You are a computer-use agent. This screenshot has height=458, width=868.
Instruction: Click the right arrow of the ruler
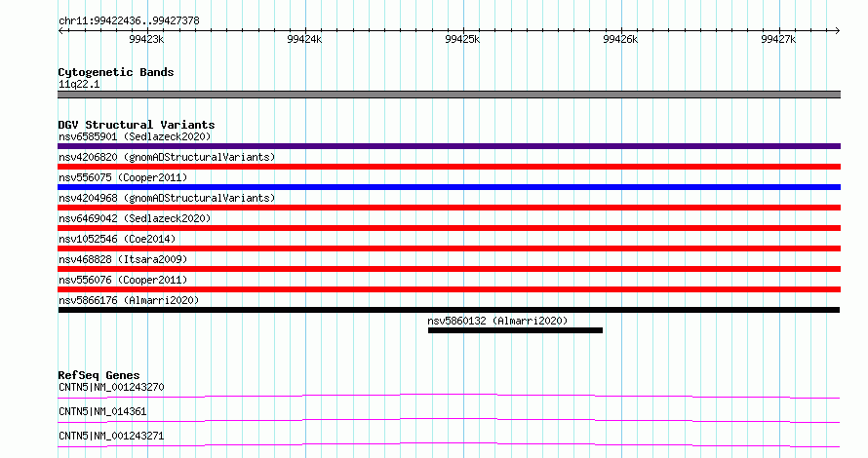click(x=837, y=31)
